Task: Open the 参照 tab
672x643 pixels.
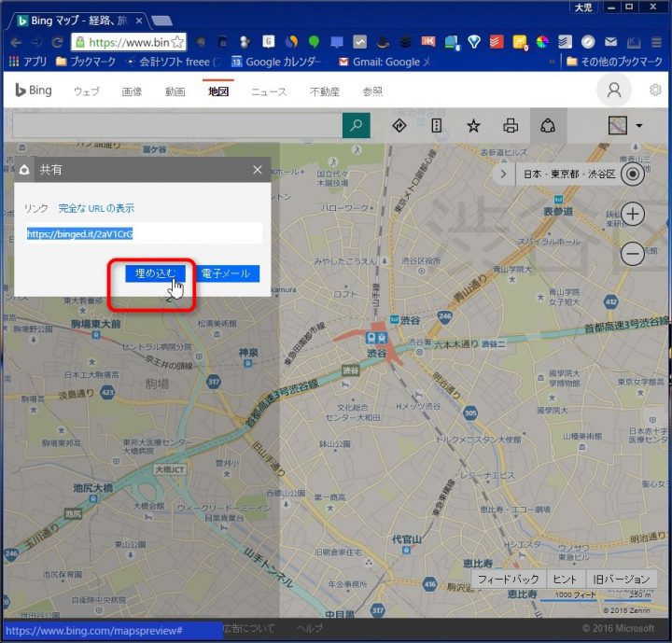Action: (372, 91)
